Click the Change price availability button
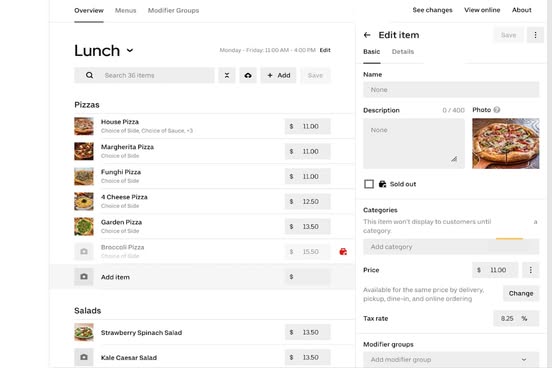Image resolution: width=552 pixels, height=368 pixels. [x=521, y=293]
